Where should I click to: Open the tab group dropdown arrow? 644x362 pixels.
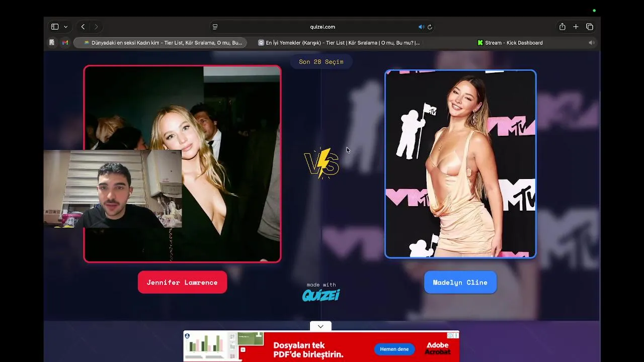[x=65, y=27]
